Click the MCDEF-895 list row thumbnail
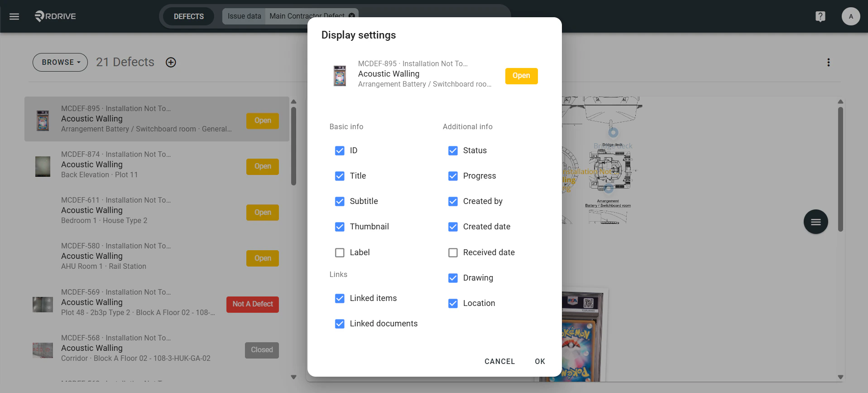The image size is (868, 393). (43, 121)
